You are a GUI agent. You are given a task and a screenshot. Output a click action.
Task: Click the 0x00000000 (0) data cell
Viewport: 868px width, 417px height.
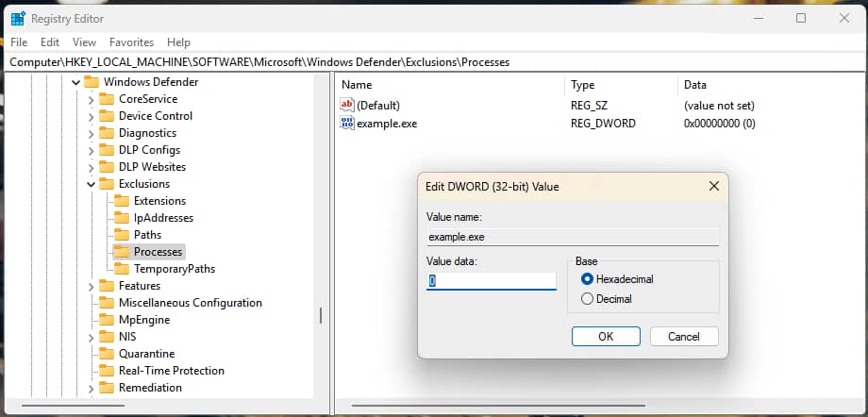pos(720,124)
